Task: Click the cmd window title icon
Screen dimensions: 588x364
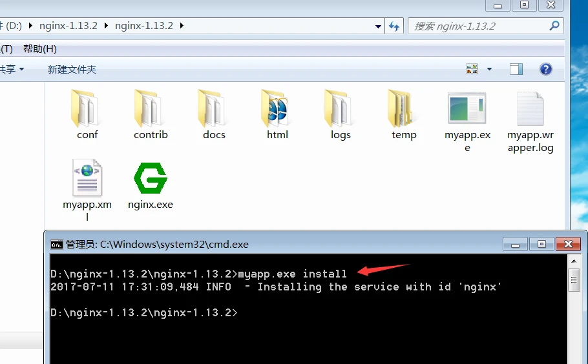Action: point(57,245)
